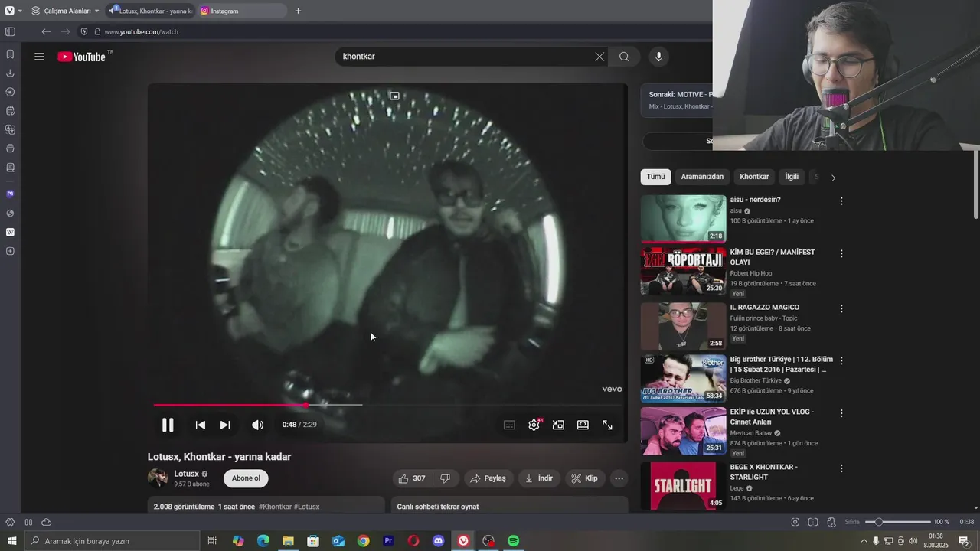Pop out video with picture-in-picture icon

coord(394,96)
